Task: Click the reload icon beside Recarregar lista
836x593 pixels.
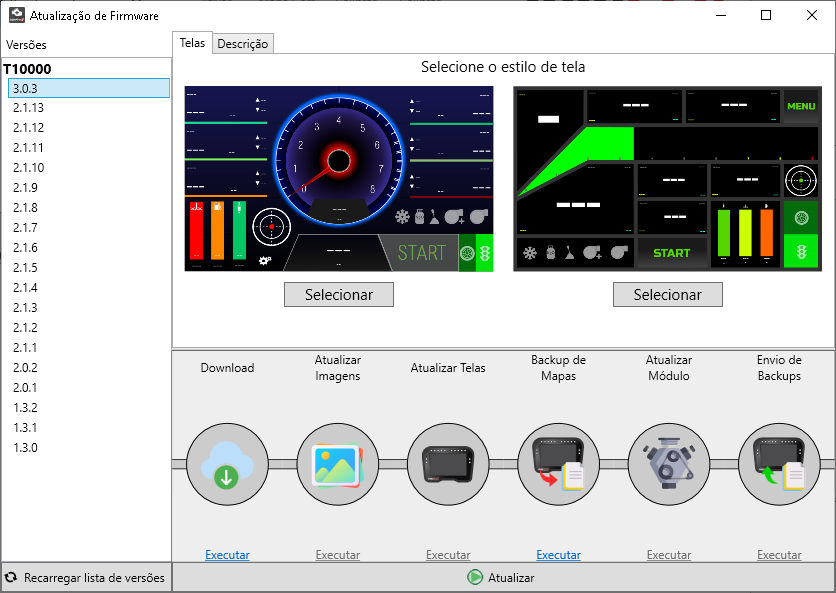Action: 12,578
